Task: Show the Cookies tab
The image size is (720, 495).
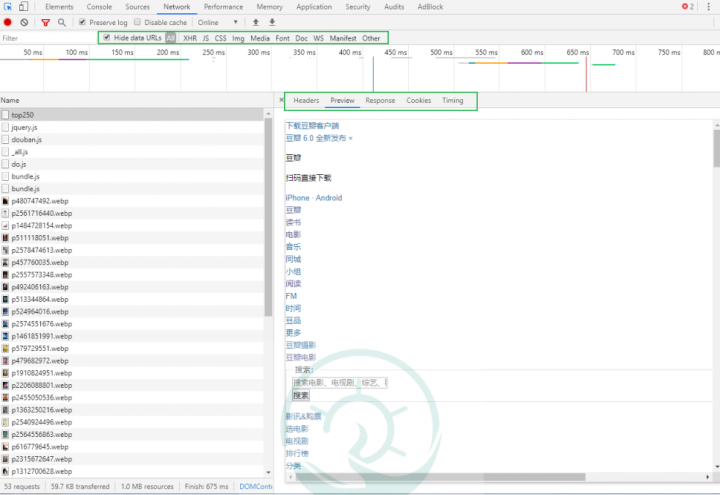Action: pyautogui.click(x=418, y=100)
